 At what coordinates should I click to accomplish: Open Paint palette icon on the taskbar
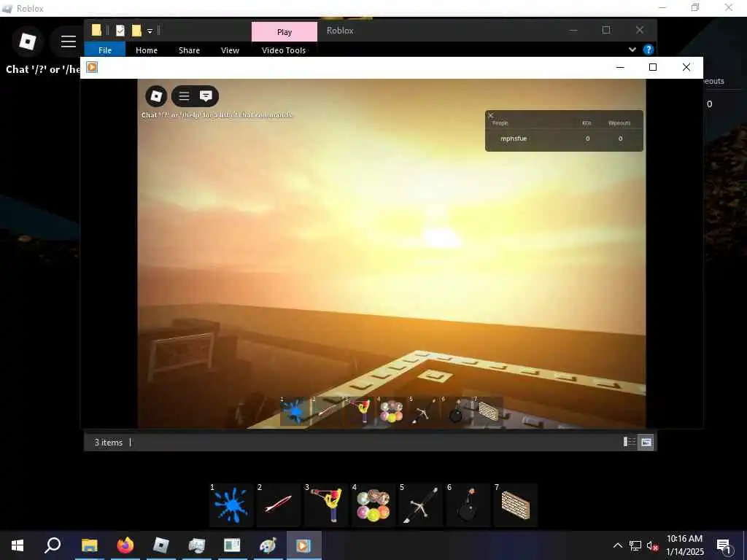tap(268, 545)
